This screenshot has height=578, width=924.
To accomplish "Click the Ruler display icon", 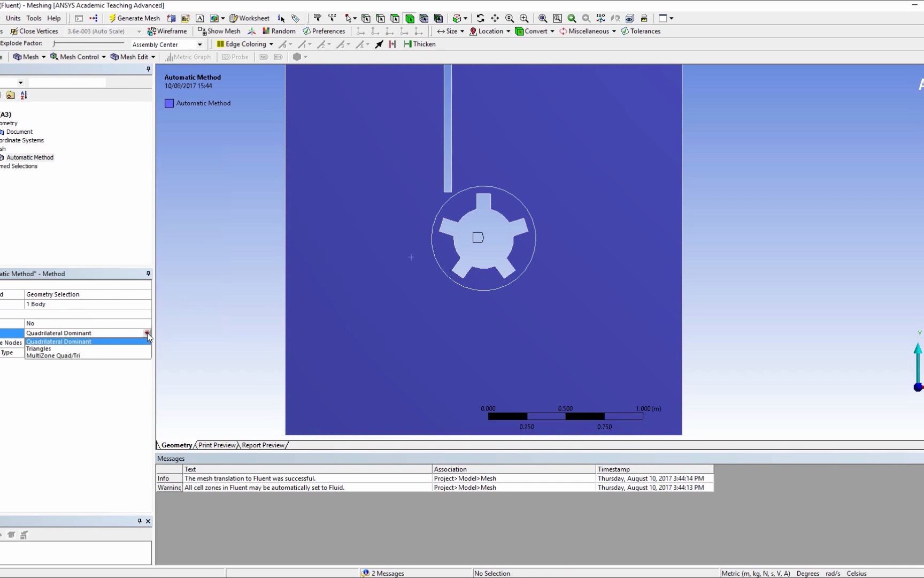I will 644,18.
